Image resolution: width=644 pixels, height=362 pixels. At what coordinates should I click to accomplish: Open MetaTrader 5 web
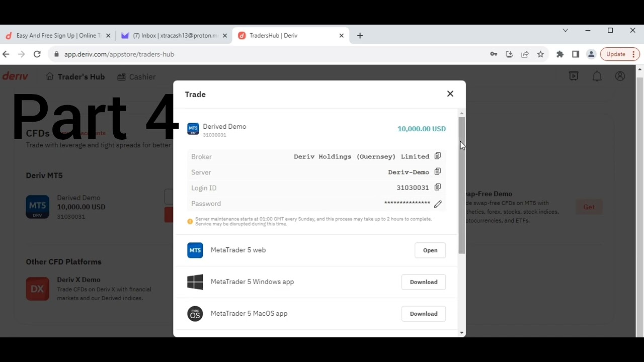tap(430, 250)
